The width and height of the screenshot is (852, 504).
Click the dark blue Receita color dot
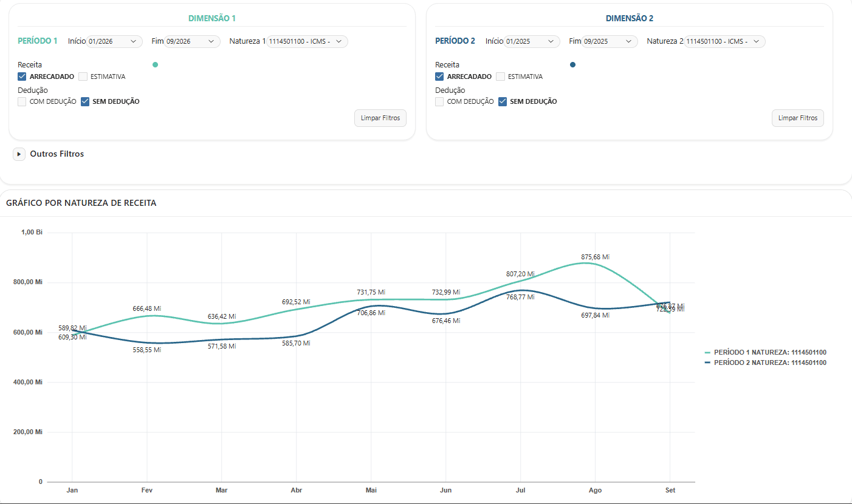[572, 65]
